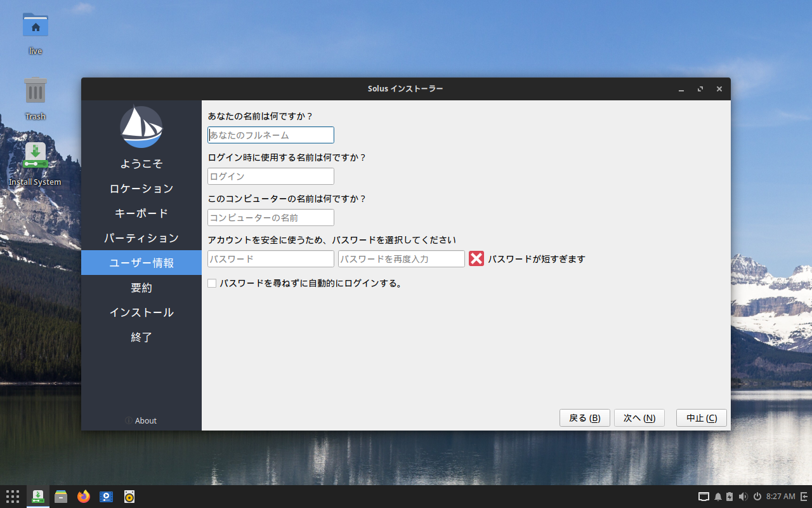Click the power icon in system tray
812x508 pixels.
click(x=757, y=497)
